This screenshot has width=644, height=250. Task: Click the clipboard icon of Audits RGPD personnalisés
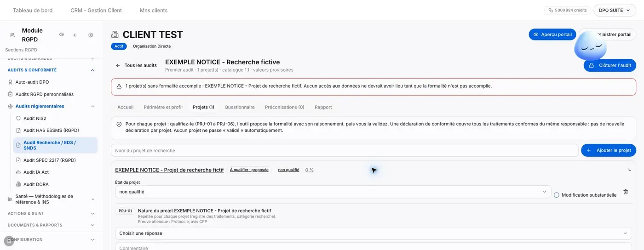(11, 94)
